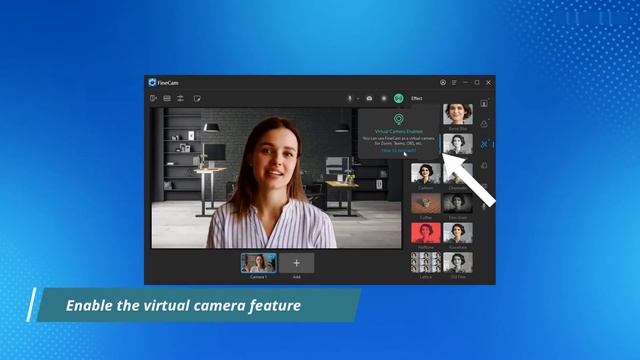Open the fourth right sidebar icon
Viewport: 640px width, 360px height.
coord(484,165)
